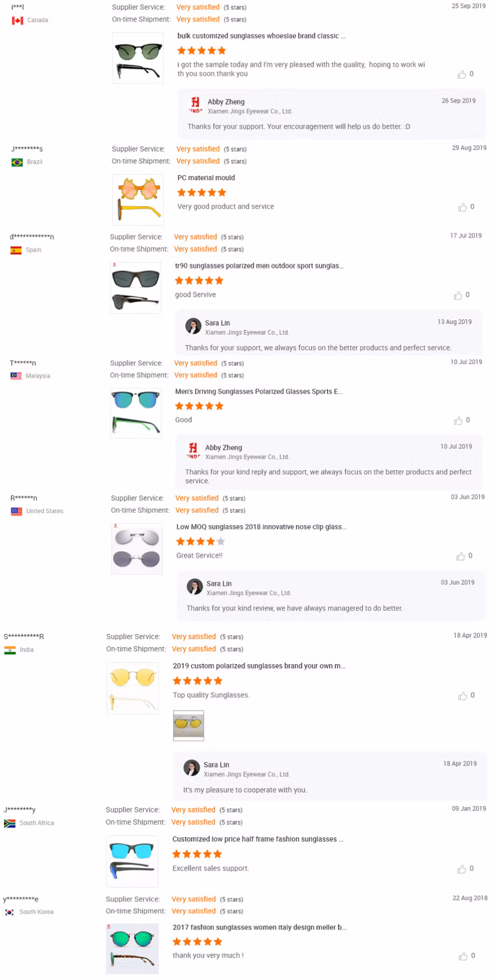
Task: Like the Canada buyer's sample review
Action: click(x=462, y=74)
